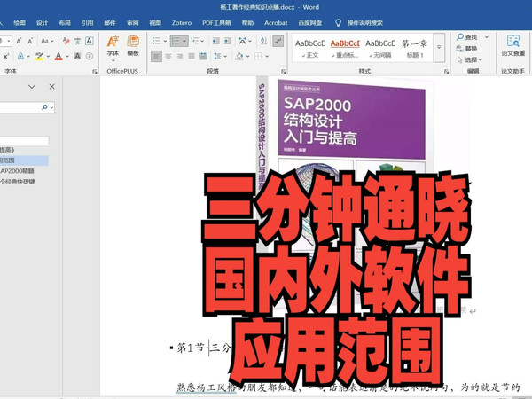532x399 pixels.
Task: Open the 百度网盘 tab
Action: click(310, 23)
